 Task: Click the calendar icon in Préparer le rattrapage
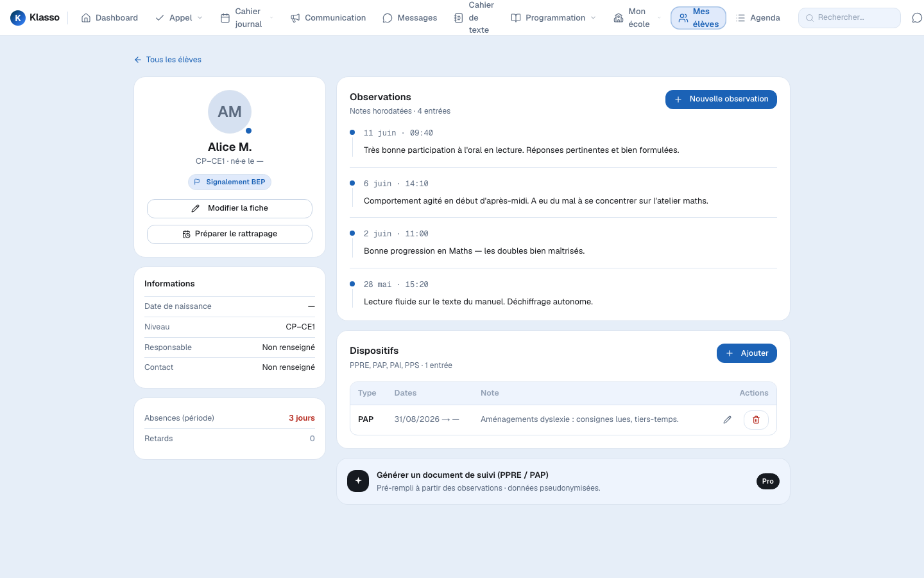tap(186, 234)
